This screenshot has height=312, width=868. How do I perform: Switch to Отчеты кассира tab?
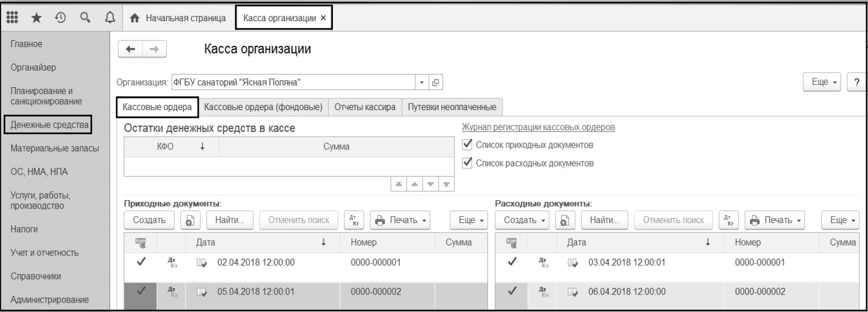click(x=365, y=107)
